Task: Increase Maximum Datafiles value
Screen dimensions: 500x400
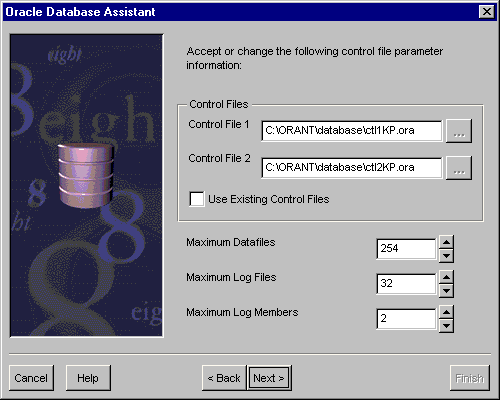Action: click(x=446, y=242)
